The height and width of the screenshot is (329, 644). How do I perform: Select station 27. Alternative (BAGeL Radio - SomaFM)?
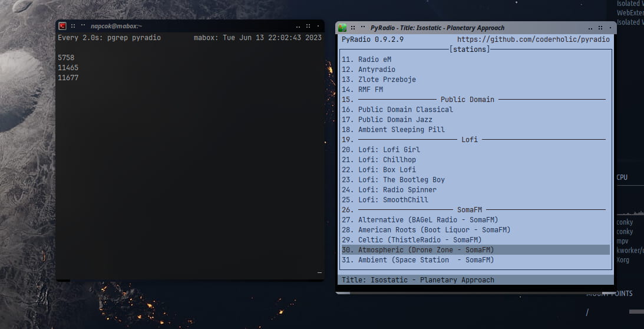[475, 219]
